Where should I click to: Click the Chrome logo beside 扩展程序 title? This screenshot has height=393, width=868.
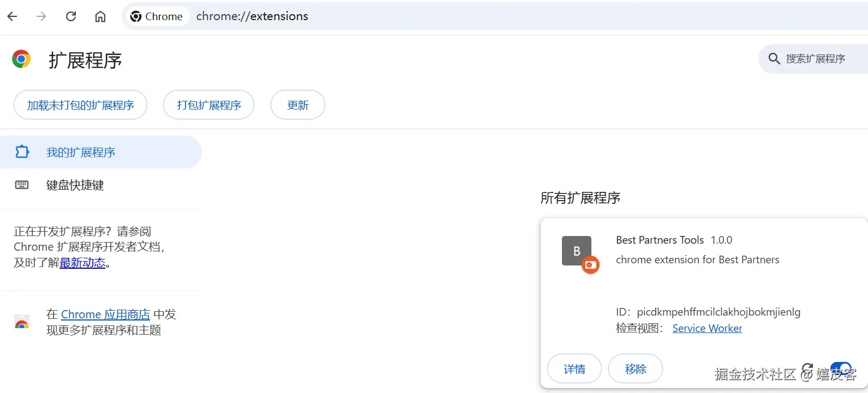(x=21, y=59)
